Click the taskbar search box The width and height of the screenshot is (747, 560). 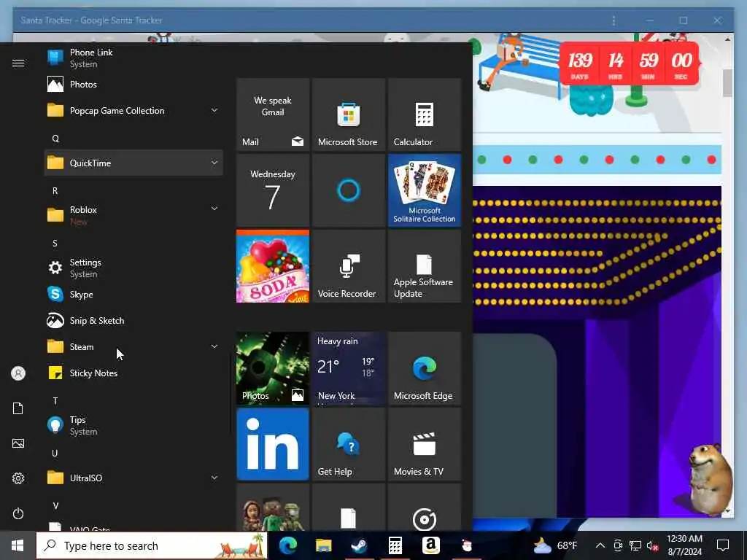click(152, 545)
